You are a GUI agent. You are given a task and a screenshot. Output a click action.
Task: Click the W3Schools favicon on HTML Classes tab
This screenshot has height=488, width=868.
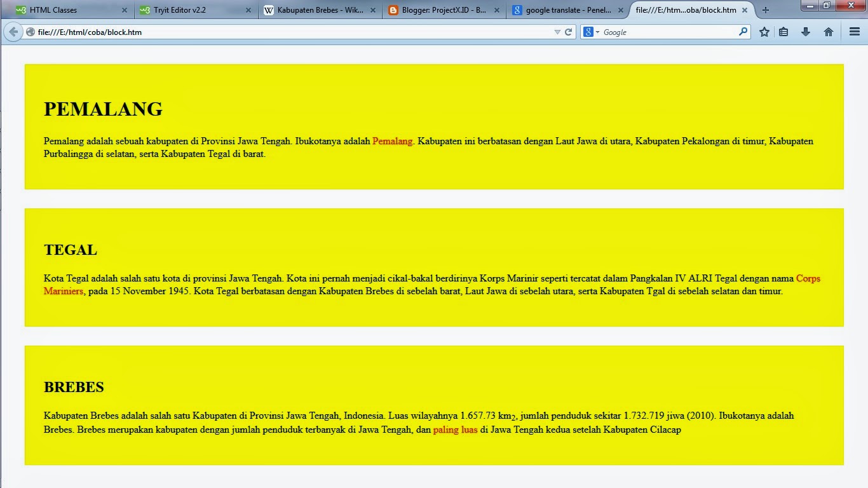(x=21, y=10)
